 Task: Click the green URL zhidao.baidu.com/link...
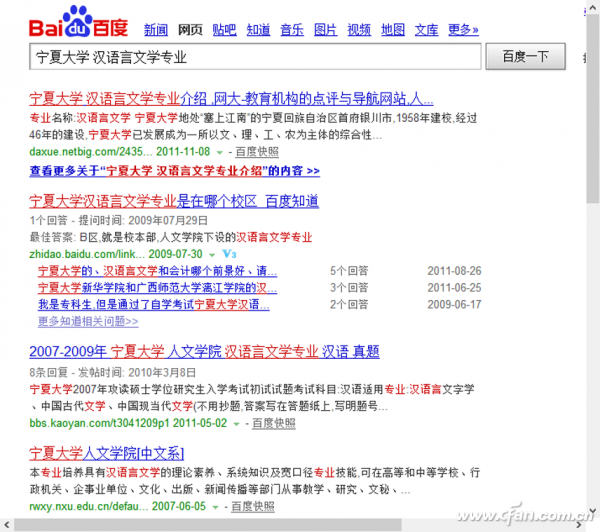point(87,254)
